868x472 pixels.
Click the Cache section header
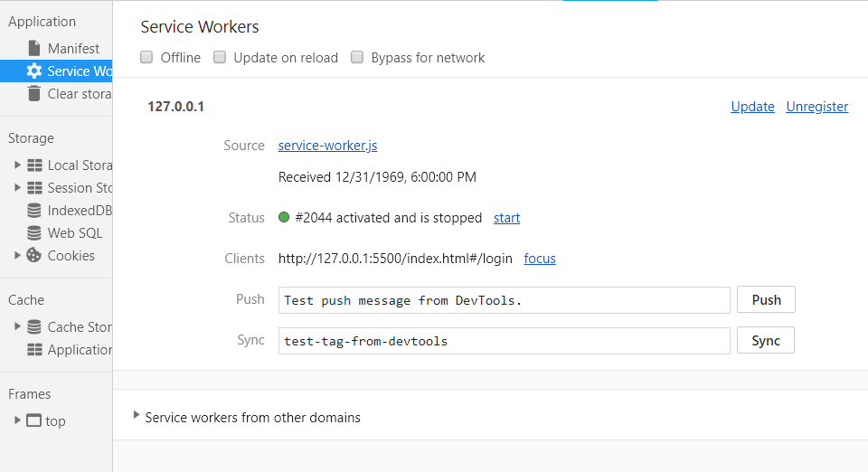coord(26,299)
